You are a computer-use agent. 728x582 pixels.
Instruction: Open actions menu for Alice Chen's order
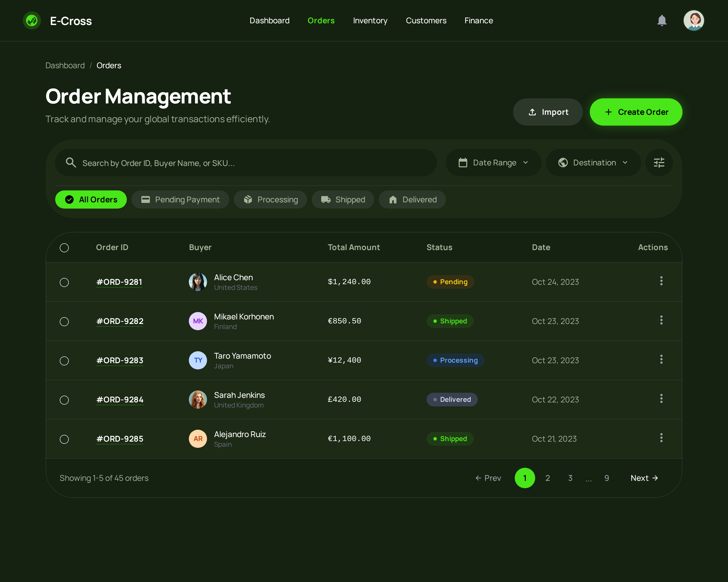(661, 281)
